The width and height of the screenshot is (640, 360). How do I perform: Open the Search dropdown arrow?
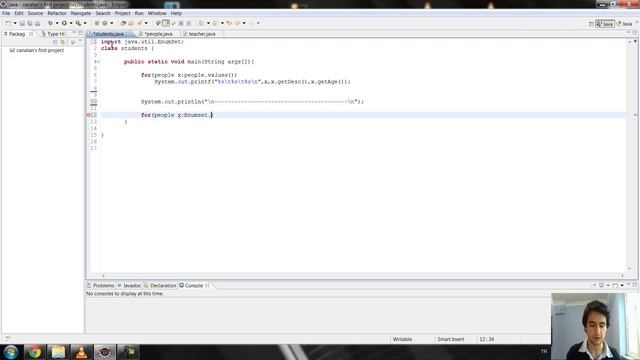tap(146, 23)
